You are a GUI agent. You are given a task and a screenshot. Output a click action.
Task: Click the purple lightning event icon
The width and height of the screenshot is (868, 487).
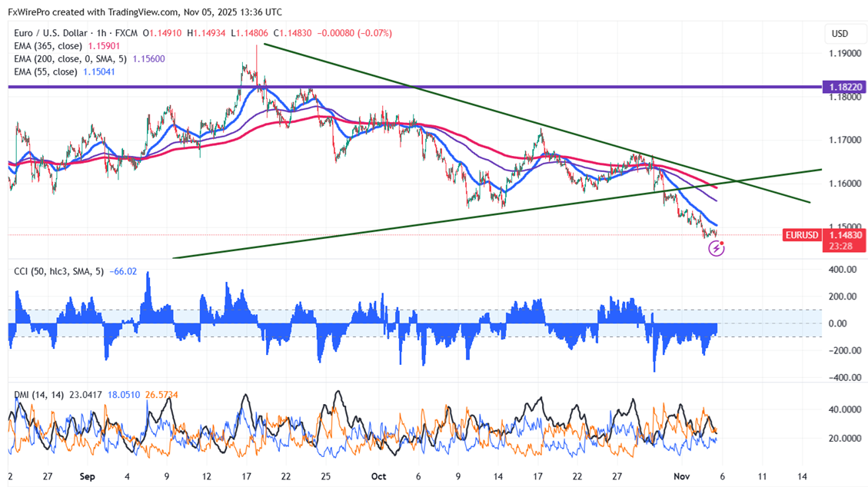click(x=717, y=249)
